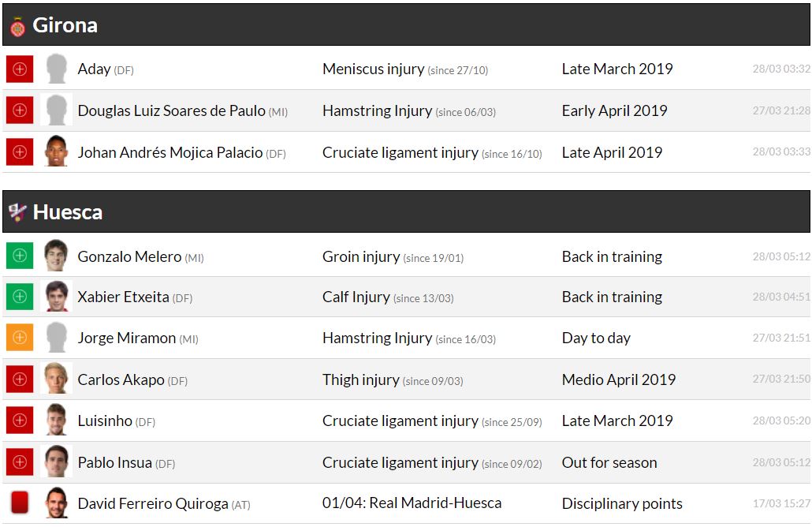The image size is (812, 527).
Task: Open Luisinho's player photo
Action: 56,420
